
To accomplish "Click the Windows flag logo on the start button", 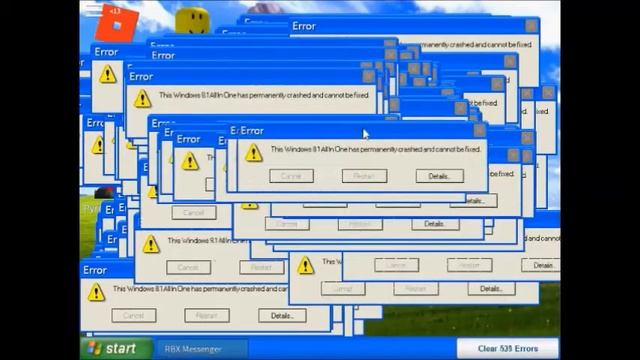I will [x=94, y=348].
